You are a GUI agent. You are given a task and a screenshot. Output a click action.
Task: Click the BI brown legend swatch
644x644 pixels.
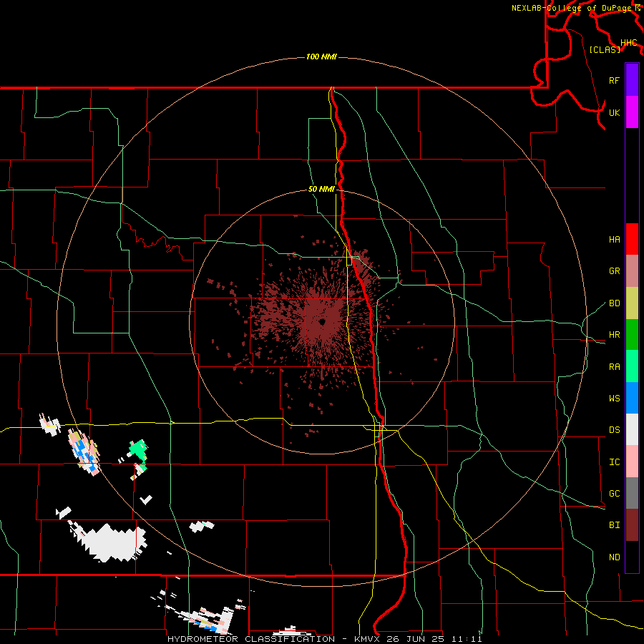point(632,525)
